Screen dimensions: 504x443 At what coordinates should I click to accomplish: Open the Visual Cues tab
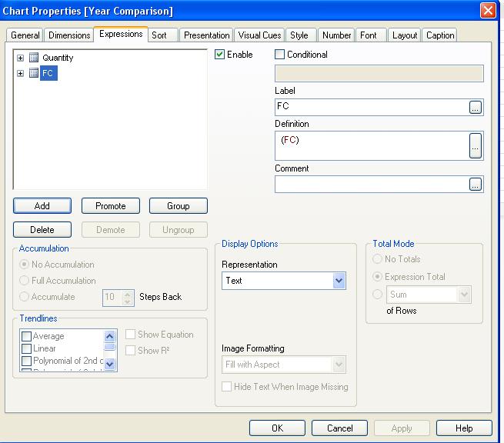pos(259,35)
